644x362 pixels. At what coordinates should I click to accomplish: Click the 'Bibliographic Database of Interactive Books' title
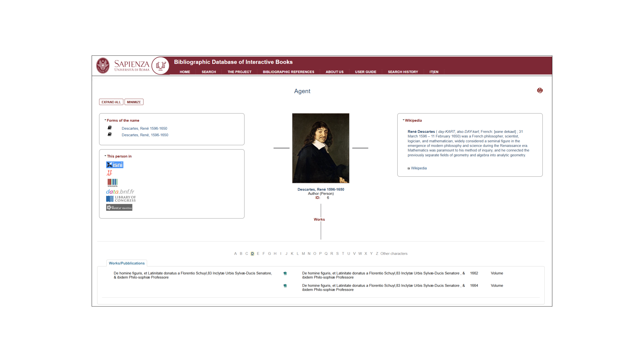point(233,62)
